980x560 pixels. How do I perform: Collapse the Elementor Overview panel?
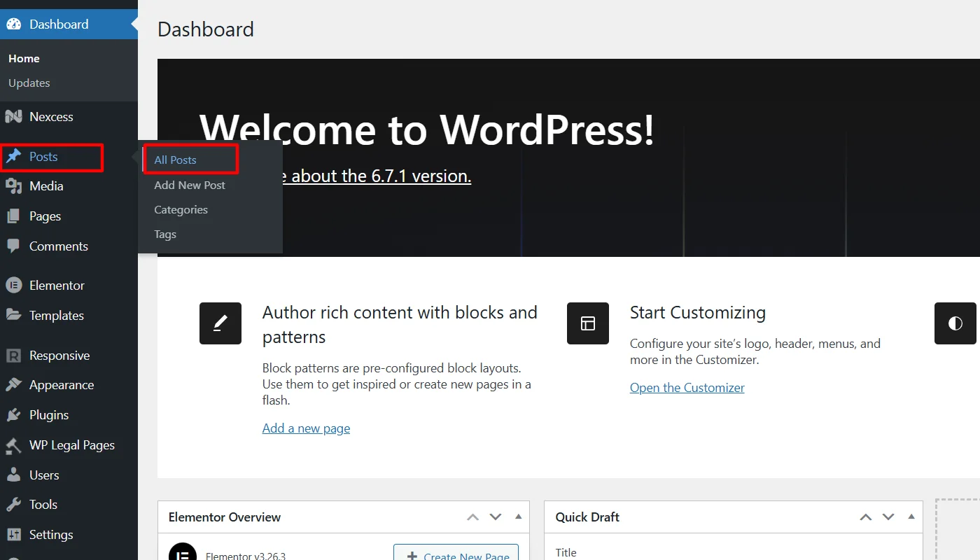(518, 517)
